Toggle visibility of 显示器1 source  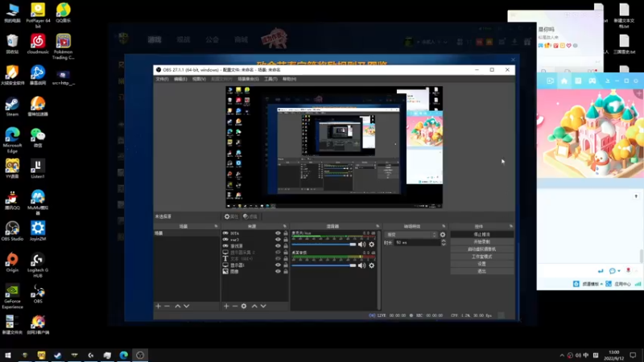pos(278,265)
